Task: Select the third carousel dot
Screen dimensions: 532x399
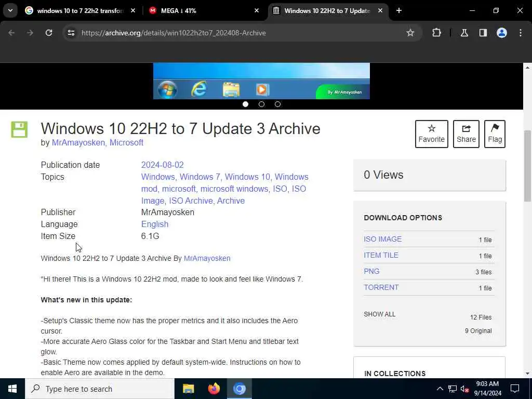Action: tap(277, 104)
